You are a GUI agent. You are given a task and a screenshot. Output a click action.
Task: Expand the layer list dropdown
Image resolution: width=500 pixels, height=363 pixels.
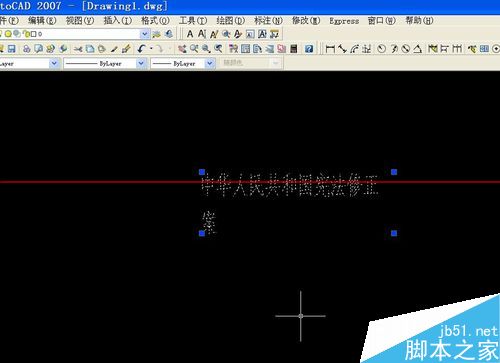pyautogui.click(x=144, y=34)
